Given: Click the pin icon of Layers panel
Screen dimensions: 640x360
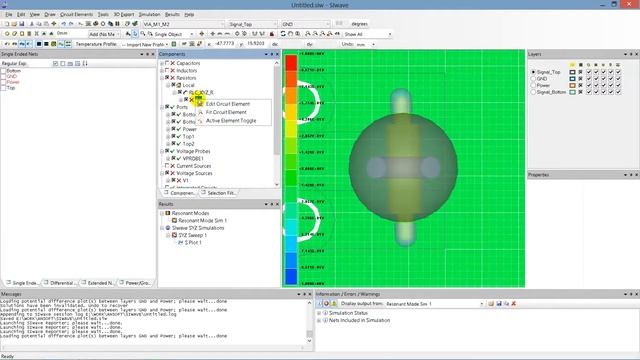Looking at the screenshot, I should coord(631,54).
